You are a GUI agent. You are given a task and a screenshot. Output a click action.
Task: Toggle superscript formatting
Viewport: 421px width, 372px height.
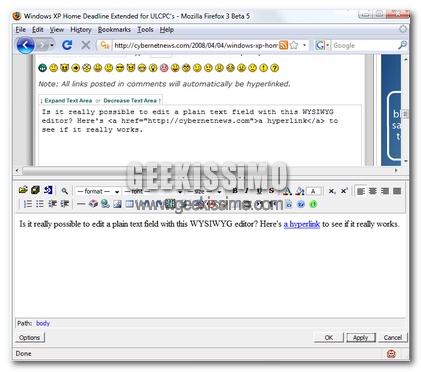click(x=344, y=191)
